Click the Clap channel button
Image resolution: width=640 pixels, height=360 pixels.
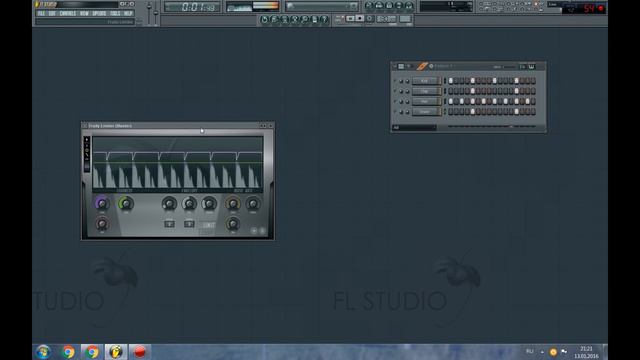[427, 91]
